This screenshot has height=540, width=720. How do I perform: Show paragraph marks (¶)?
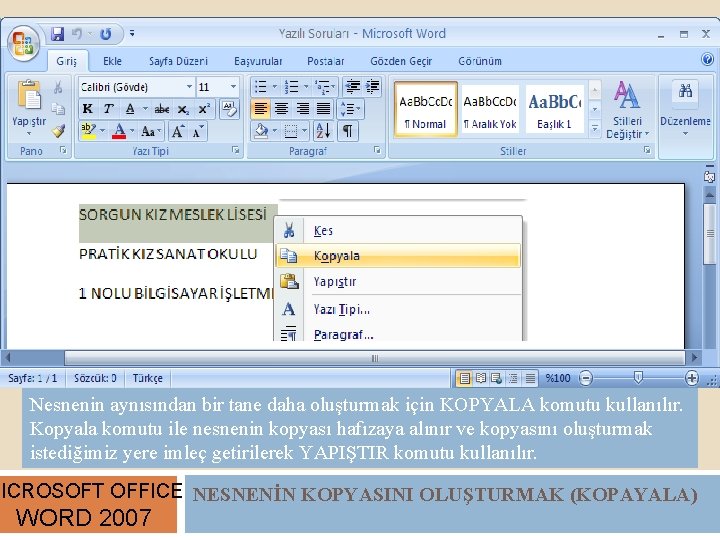click(348, 131)
